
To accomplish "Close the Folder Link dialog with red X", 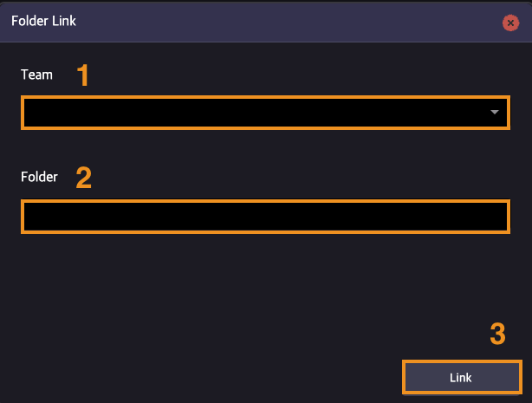I will click(510, 23).
